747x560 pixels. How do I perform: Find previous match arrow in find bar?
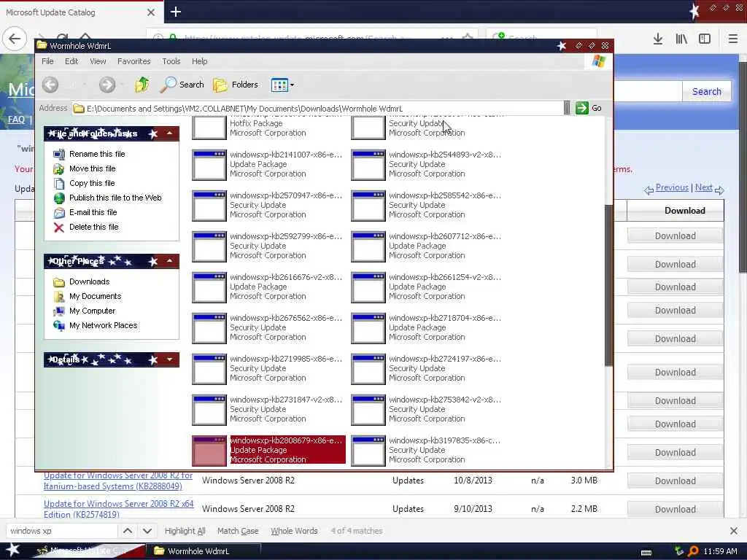tap(128, 531)
